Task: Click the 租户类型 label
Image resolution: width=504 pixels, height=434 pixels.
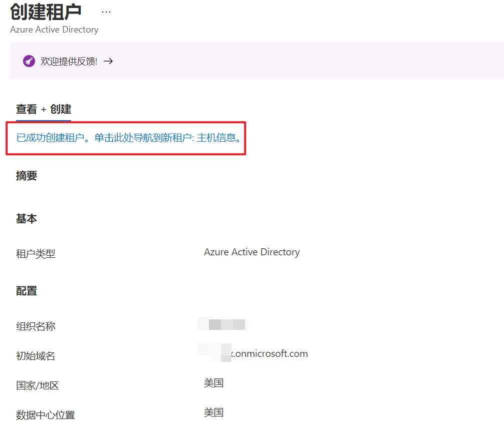Action: click(x=36, y=254)
